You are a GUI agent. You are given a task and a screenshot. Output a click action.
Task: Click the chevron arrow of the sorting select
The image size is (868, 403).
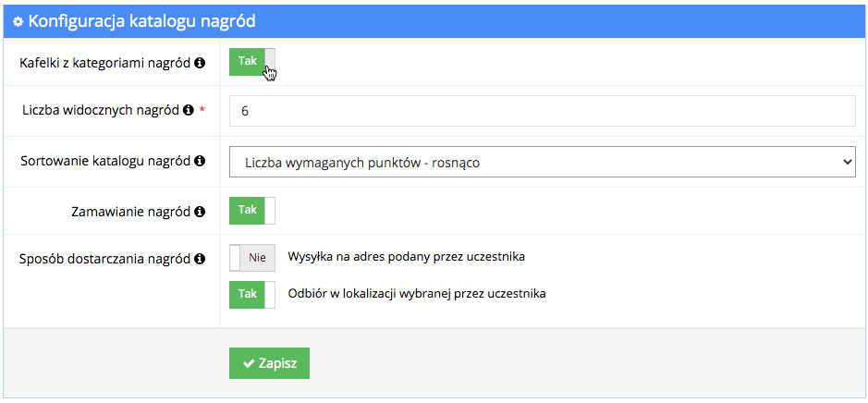click(x=846, y=162)
